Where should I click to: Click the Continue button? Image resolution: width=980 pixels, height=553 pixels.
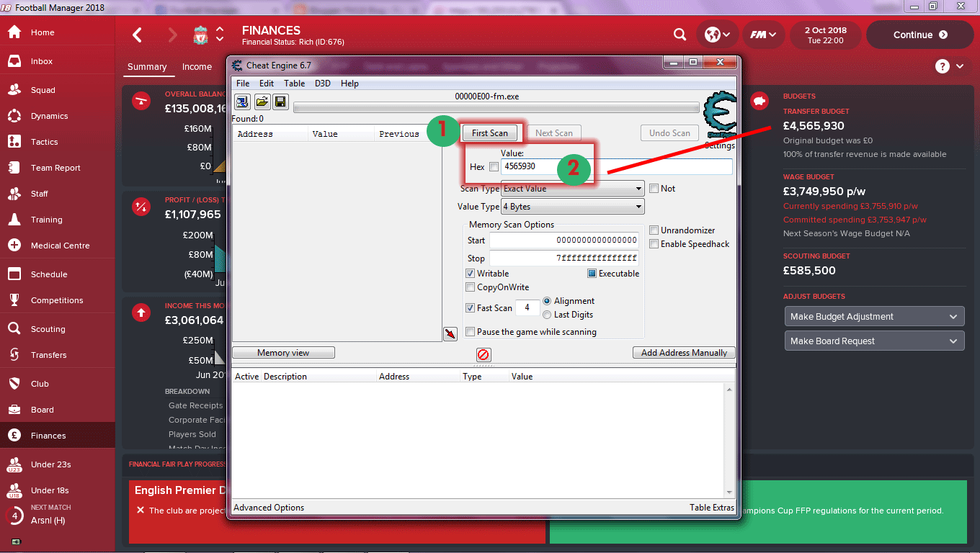click(920, 35)
